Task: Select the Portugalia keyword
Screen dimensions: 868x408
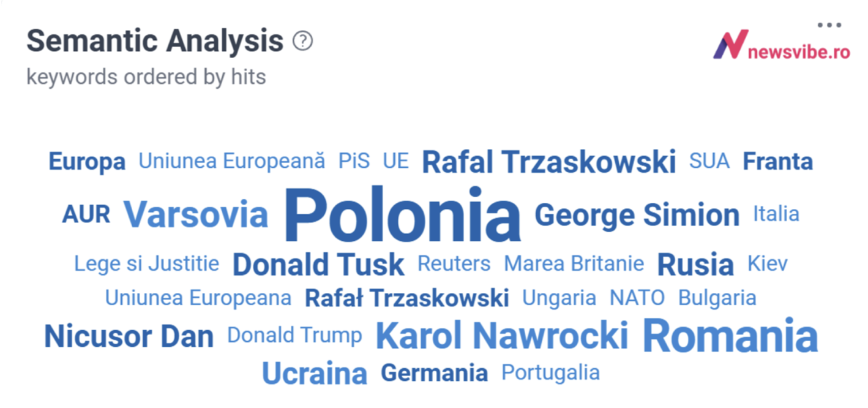Action: coord(551,372)
